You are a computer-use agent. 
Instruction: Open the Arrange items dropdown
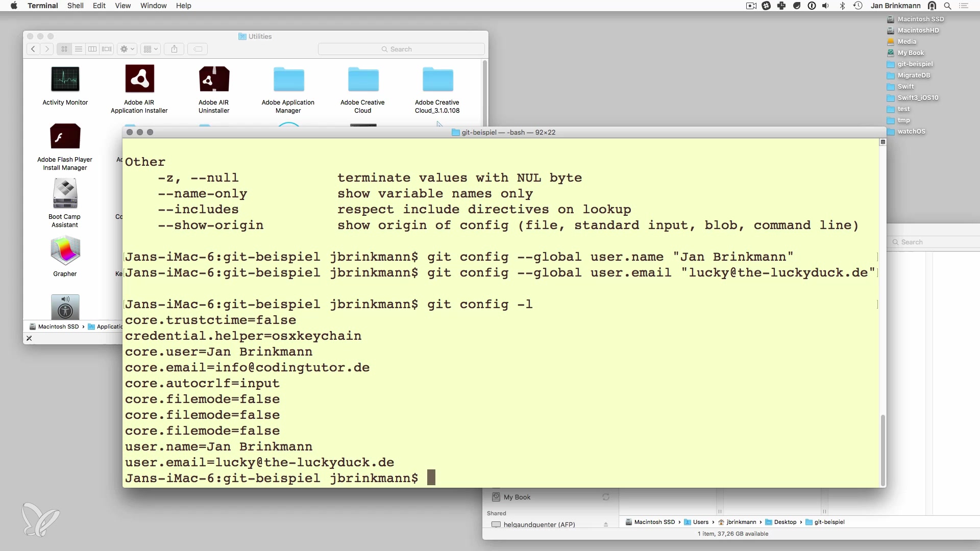(x=151, y=49)
